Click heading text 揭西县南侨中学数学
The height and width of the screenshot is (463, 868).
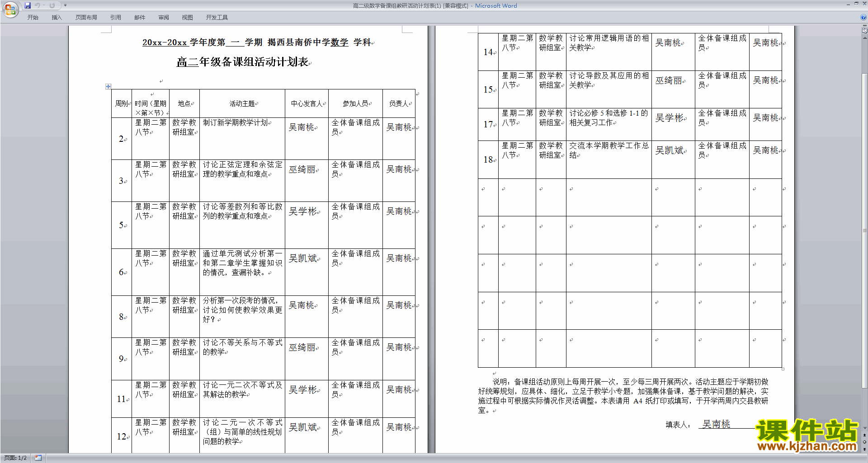tap(307, 42)
